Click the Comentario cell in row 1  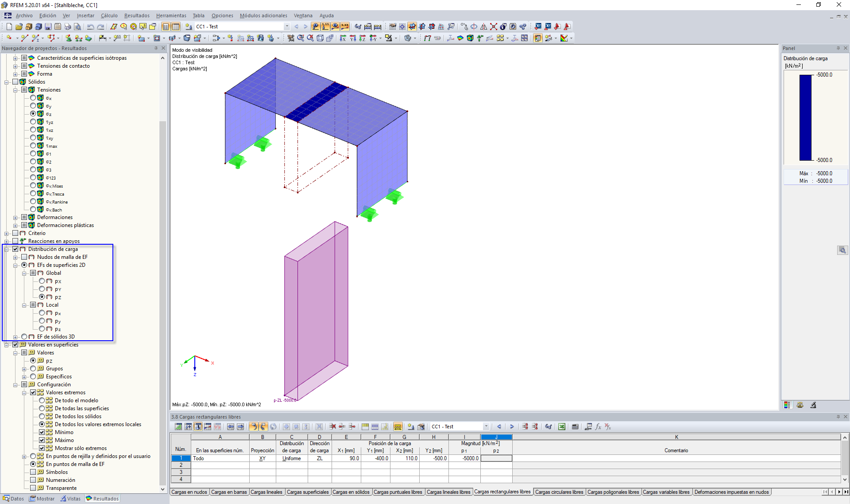coord(676,458)
